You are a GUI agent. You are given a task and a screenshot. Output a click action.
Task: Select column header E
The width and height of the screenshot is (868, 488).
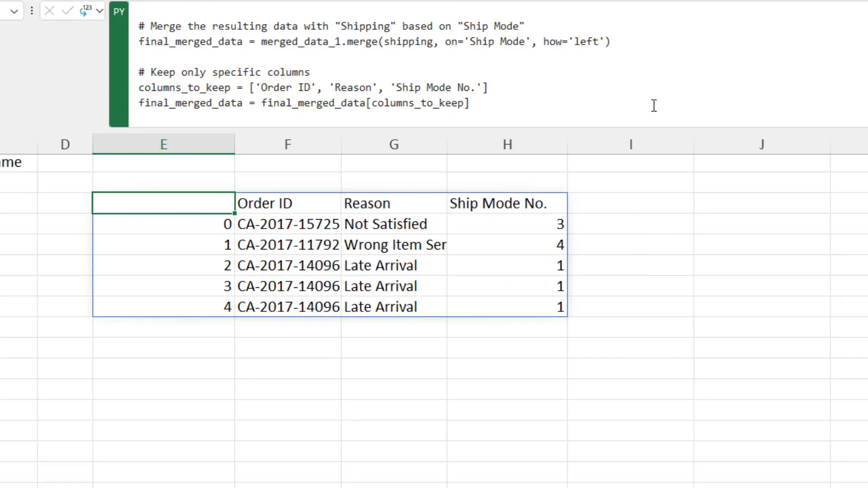pyautogui.click(x=163, y=144)
